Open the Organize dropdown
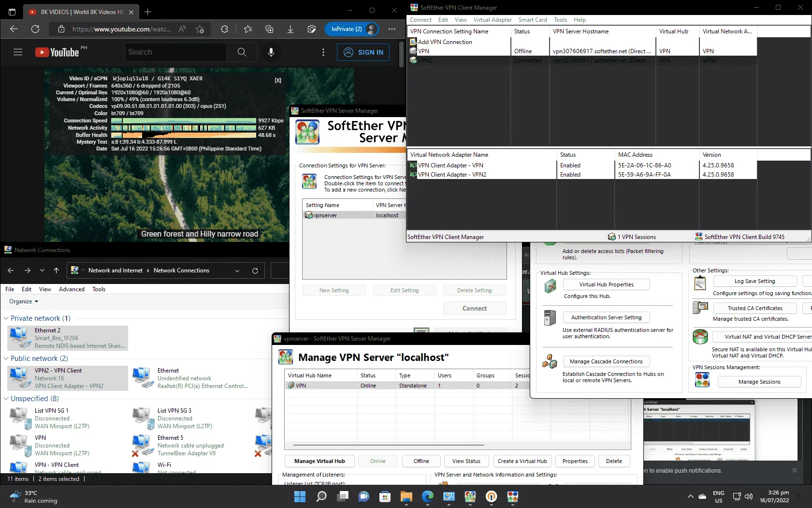Screen dimensions: 812x508 coord(23,301)
